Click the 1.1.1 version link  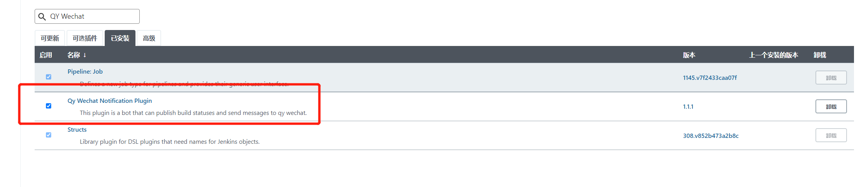pyautogui.click(x=688, y=107)
